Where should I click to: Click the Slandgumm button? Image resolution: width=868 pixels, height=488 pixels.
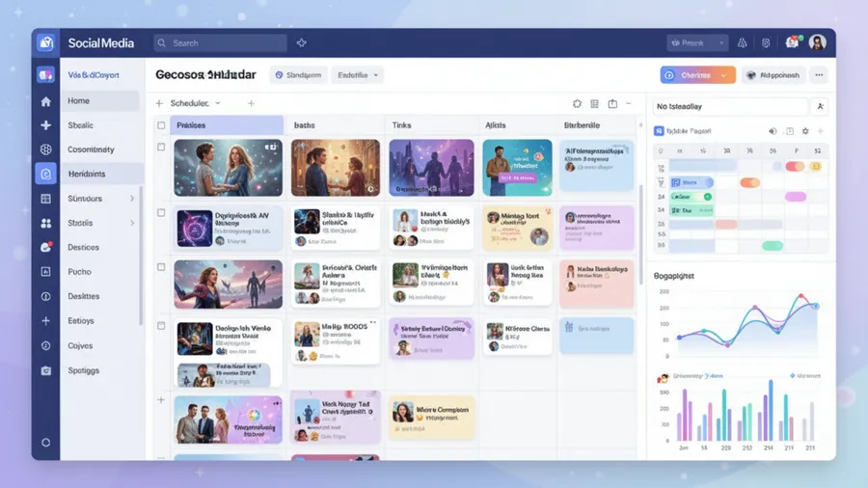coord(298,75)
